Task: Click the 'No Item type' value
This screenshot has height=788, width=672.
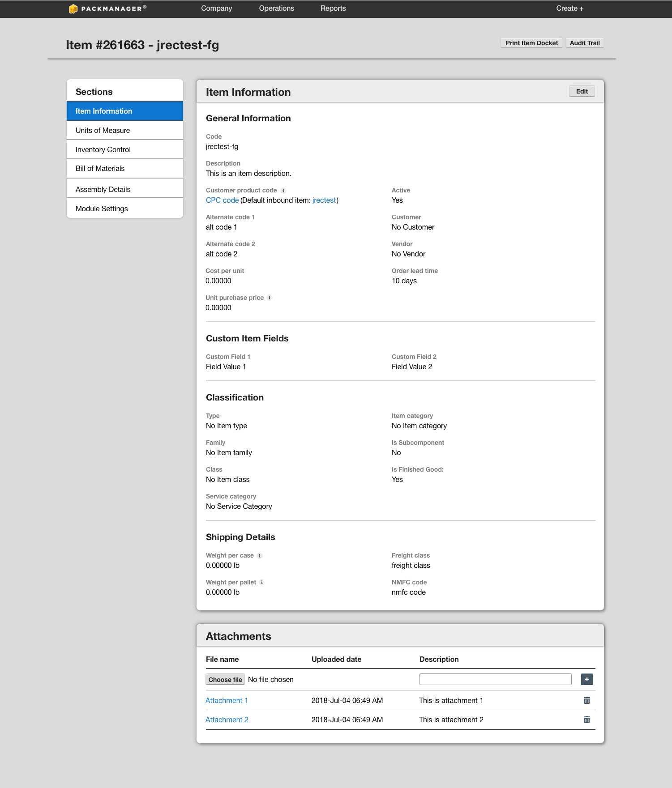Action: pyautogui.click(x=227, y=426)
